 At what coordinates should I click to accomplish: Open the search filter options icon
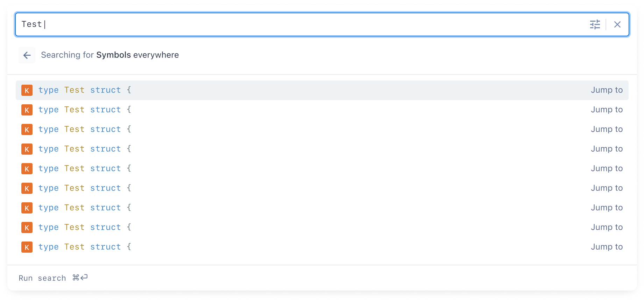tap(595, 25)
